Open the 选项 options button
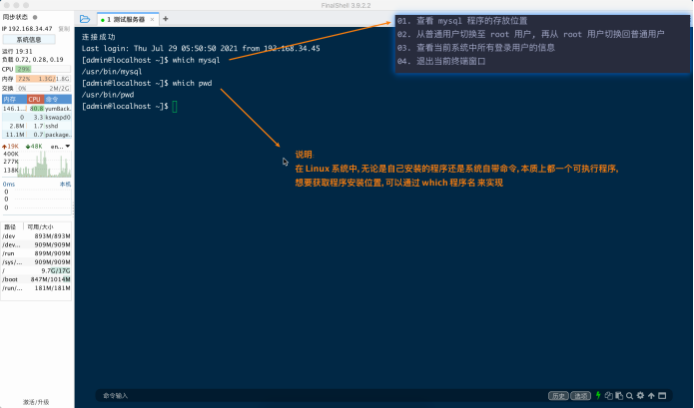The height and width of the screenshot is (408, 694). 580,396
